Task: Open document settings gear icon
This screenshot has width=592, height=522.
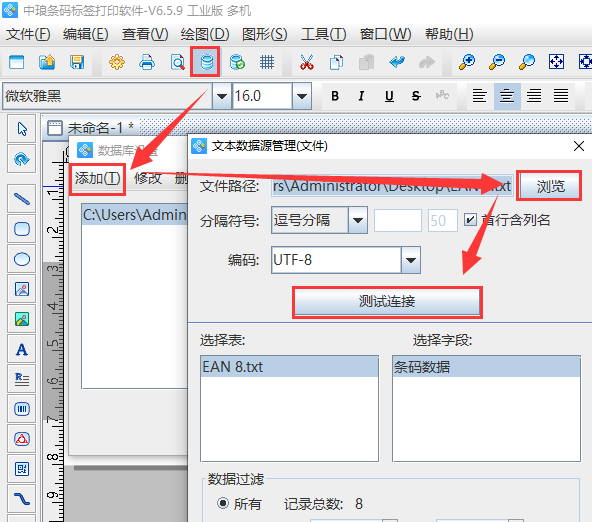Action: click(117, 62)
